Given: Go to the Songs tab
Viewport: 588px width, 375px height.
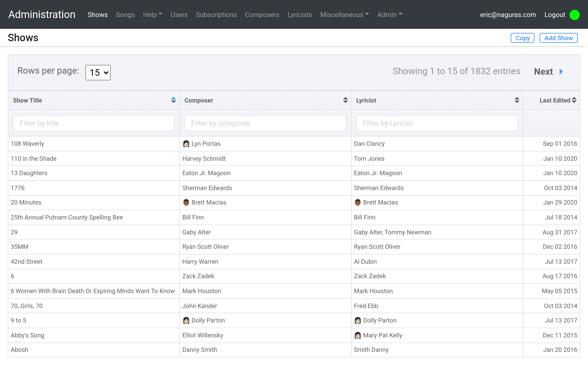Looking at the screenshot, I should [x=125, y=15].
